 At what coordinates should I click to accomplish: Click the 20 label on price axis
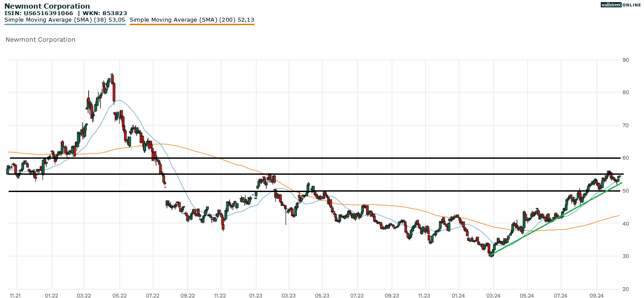coord(625,289)
